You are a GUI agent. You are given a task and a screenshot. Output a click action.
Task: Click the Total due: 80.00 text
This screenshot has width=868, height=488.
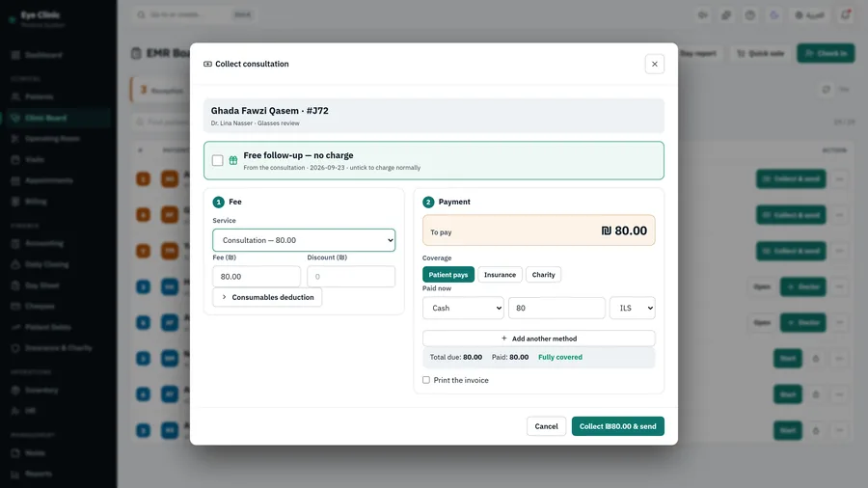[456, 358]
